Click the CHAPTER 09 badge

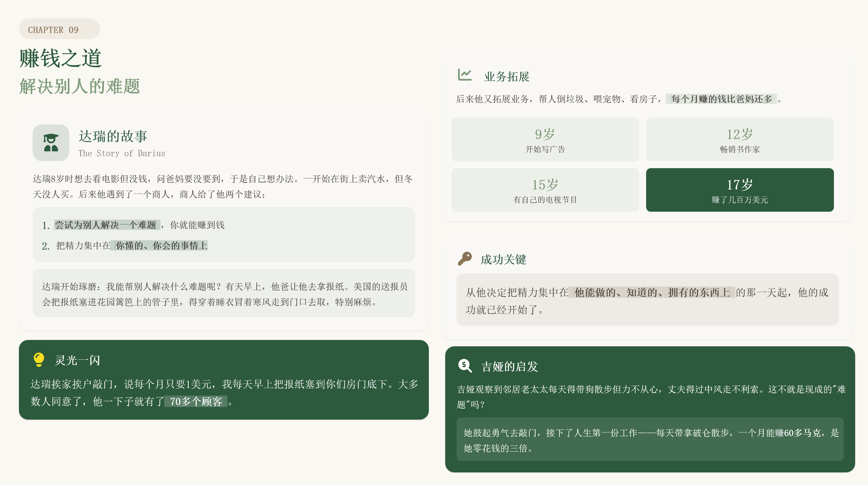click(59, 29)
